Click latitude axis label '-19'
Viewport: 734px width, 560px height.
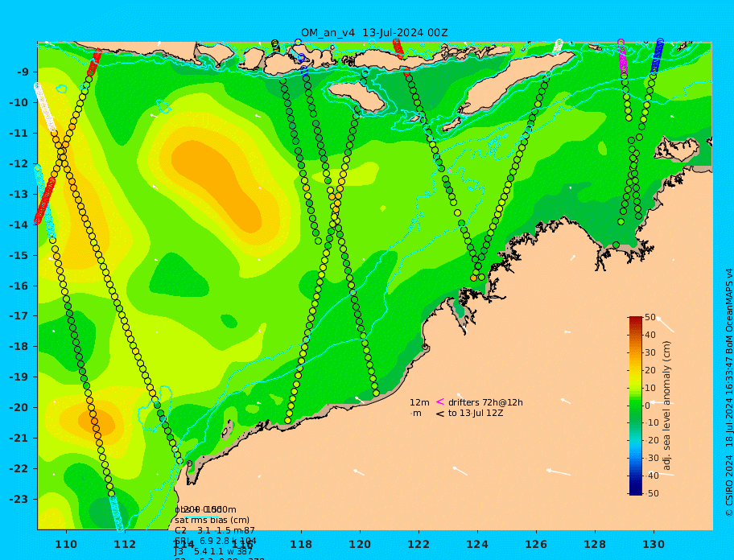tap(19, 377)
